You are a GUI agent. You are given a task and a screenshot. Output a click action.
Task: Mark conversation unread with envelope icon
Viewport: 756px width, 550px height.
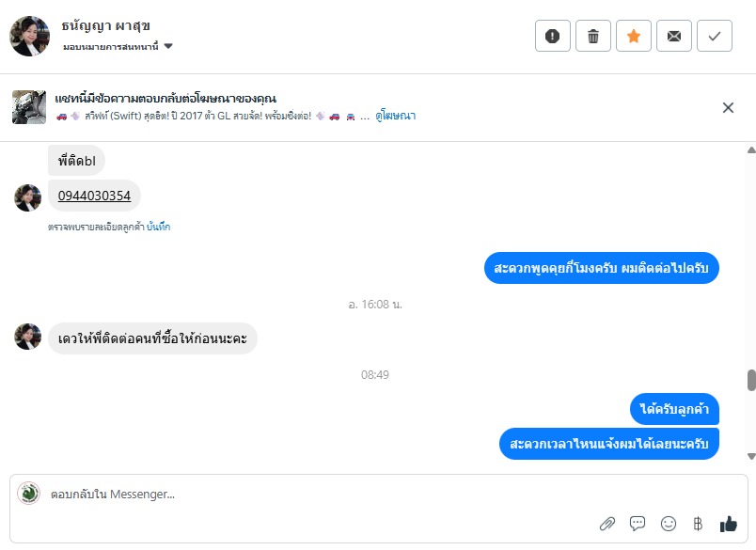pyautogui.click(x=674, y=36)
